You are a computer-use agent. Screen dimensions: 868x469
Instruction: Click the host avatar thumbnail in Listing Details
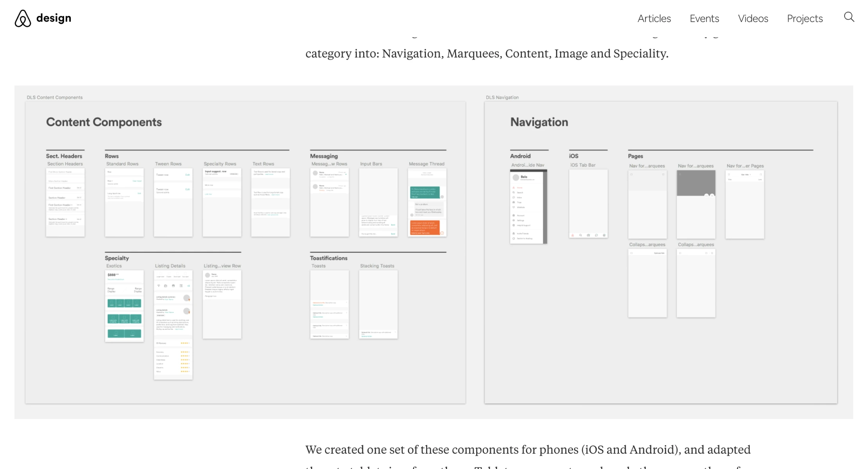(187, 298)
